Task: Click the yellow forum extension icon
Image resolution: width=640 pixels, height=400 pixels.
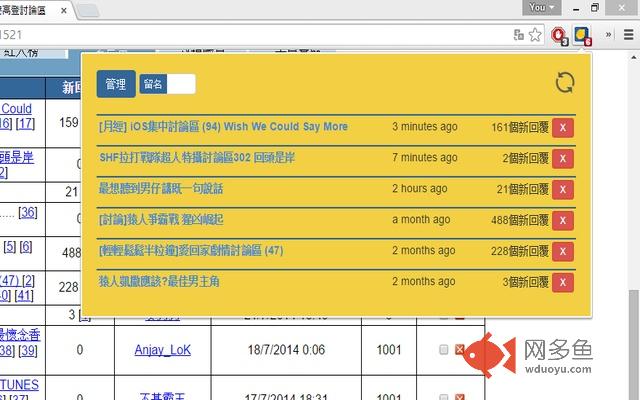Action: (580, 36)
